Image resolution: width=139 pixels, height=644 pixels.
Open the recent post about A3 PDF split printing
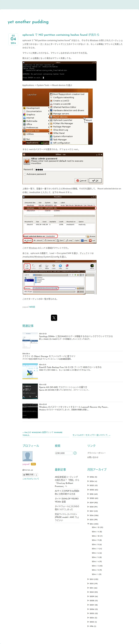tap(67, 492)
